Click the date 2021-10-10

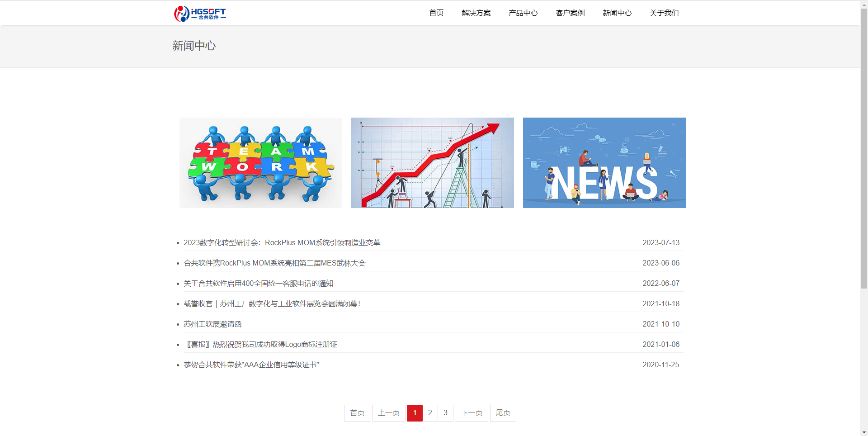click(661, 324)
